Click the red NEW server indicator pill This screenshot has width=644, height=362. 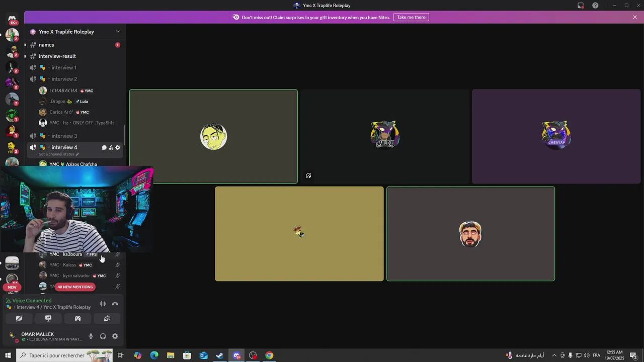(12, 287)
